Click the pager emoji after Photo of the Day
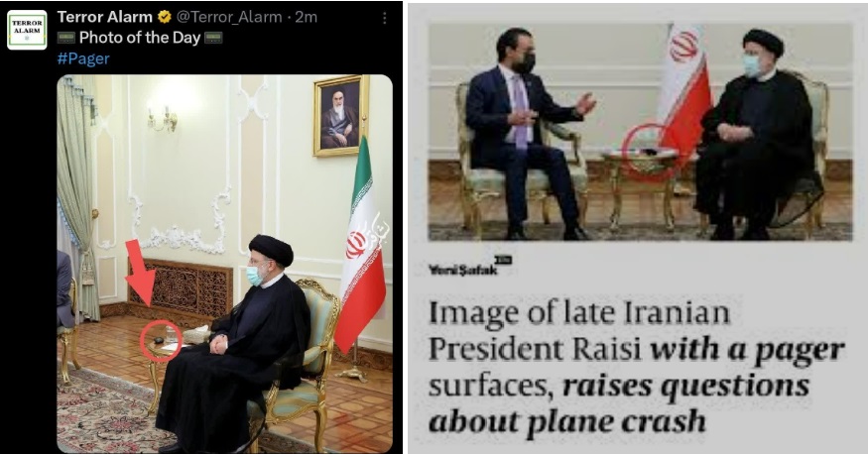Screen dimensions: 868x454 [213, 38]
